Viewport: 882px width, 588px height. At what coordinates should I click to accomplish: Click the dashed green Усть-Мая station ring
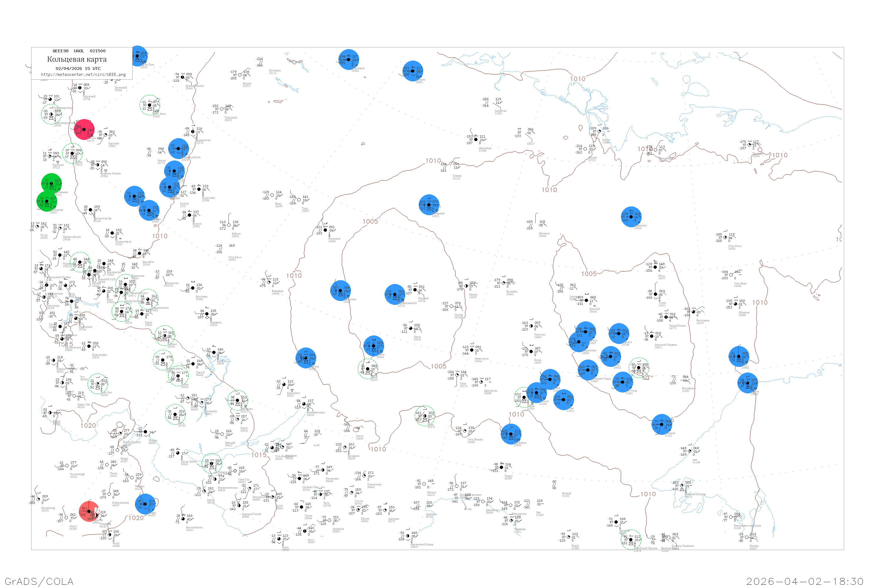coord(639,368)
